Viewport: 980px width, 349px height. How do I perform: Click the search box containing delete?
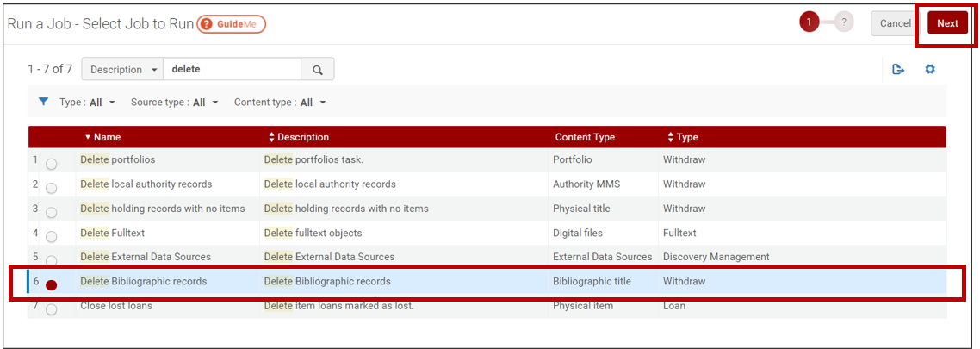tap(232, 70)
